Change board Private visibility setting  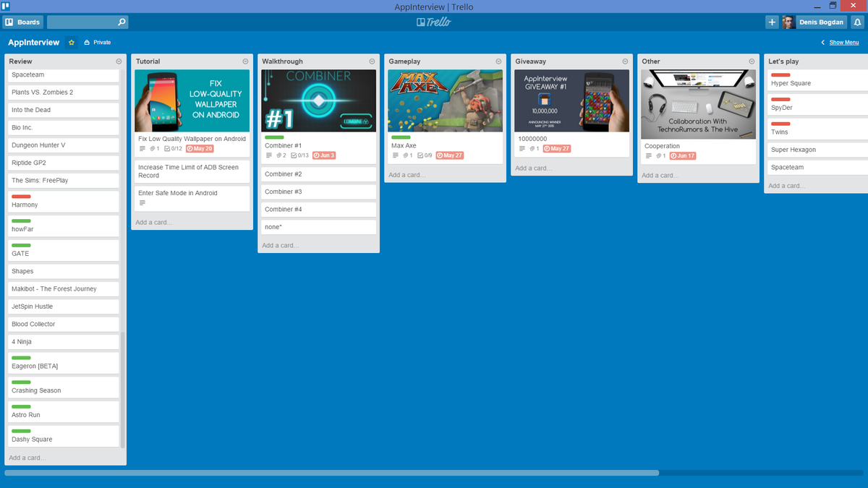(x=98, y=43)
